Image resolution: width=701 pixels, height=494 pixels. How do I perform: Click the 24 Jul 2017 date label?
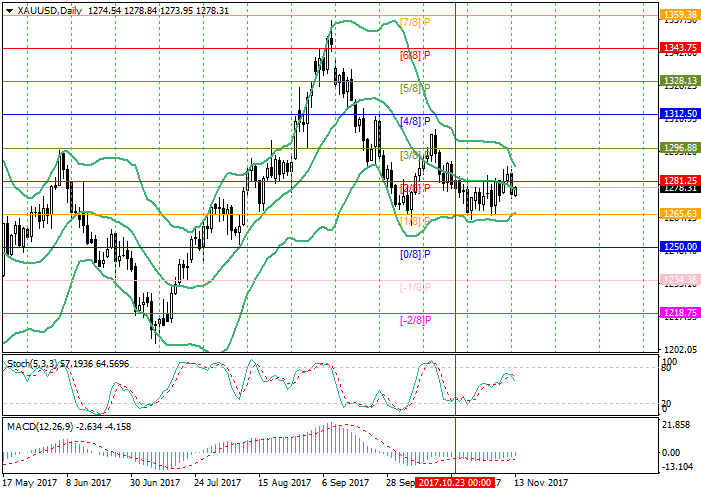click(217, 483)
